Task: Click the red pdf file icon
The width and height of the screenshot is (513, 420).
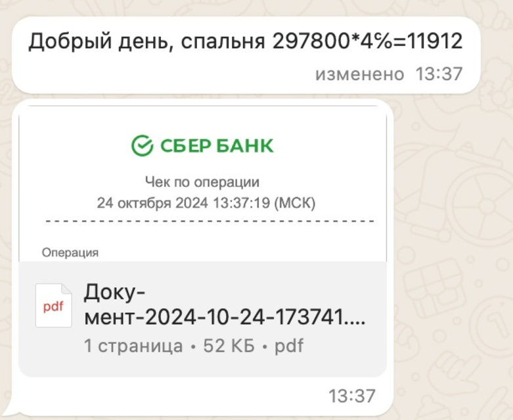Action: (x=54, y=306)
